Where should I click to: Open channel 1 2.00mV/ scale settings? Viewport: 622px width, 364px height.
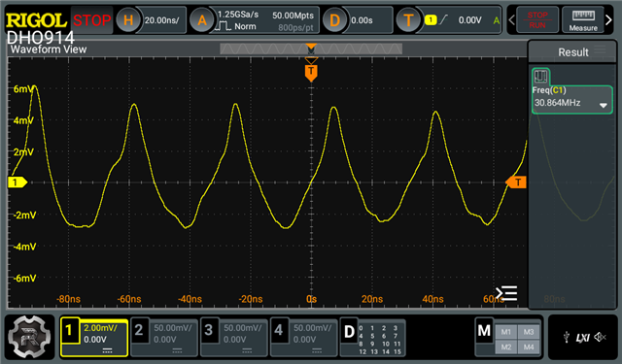(100, 328)
